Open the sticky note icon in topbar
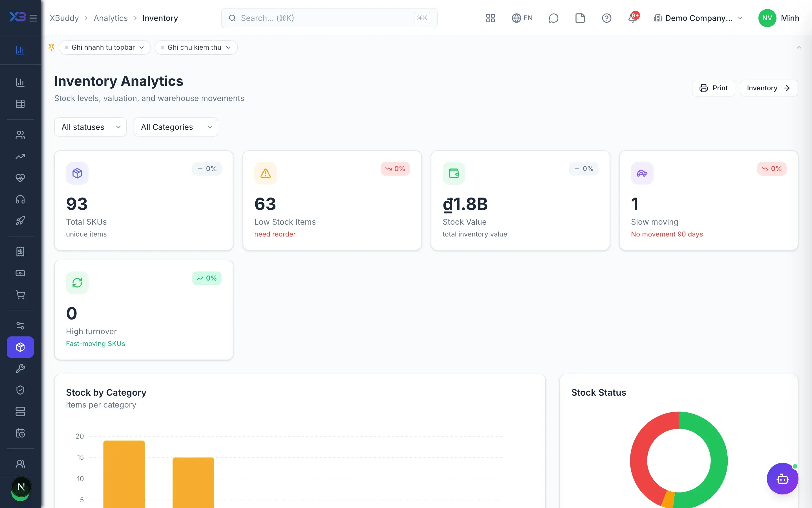The height and width of the screenshot is (508, 812). pyautogui.click(x=580, y=18)
